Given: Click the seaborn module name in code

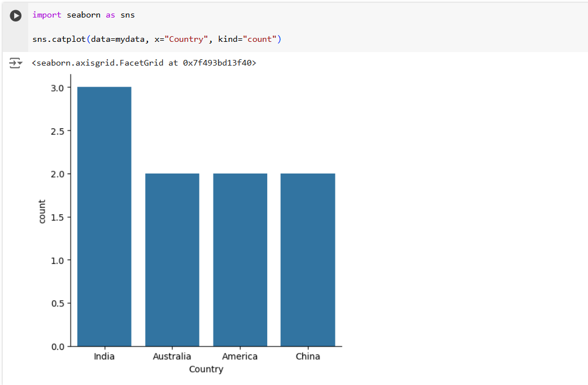Looking at the screenshot, I should point(84,15).
